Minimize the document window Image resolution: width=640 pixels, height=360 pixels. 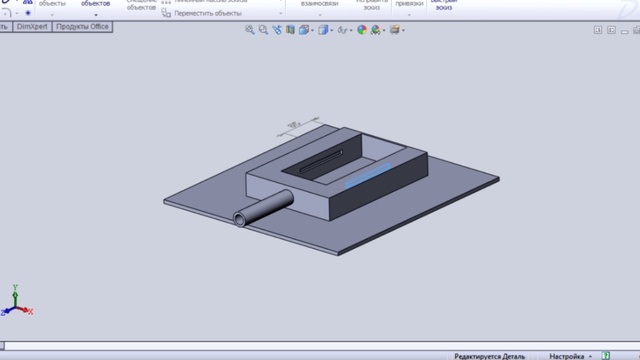(x=624, y=31)
